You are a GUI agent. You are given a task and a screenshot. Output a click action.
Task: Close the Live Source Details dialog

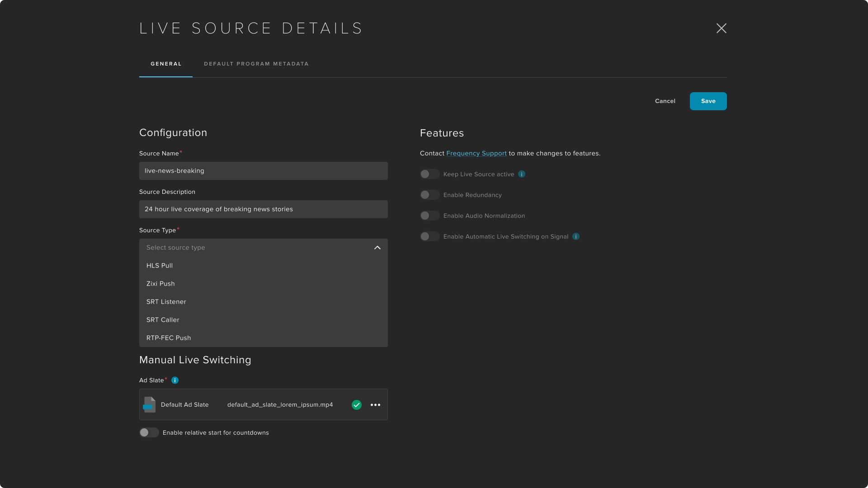pos(721,28)
